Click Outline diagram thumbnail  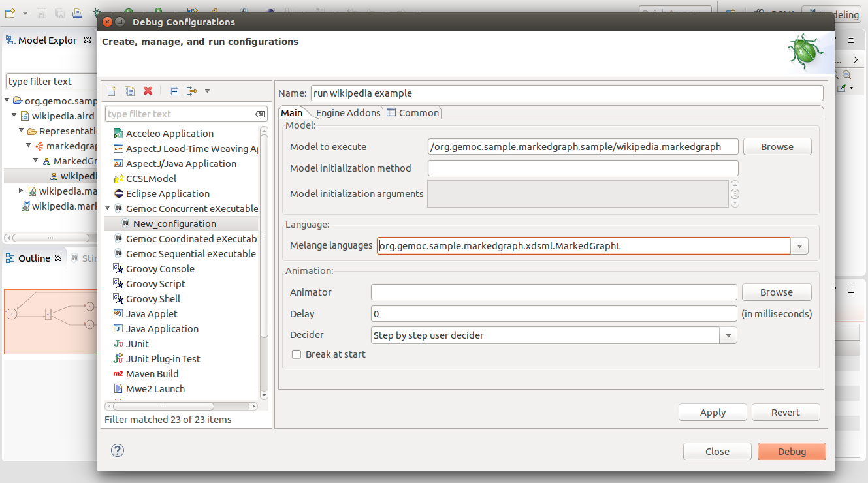pos(50,322)
